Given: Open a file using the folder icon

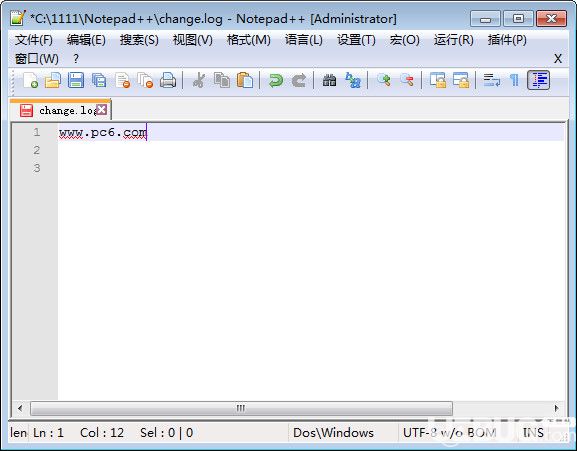Looking at the screenshot, I should pyautogui.click(x=53, y=80).
